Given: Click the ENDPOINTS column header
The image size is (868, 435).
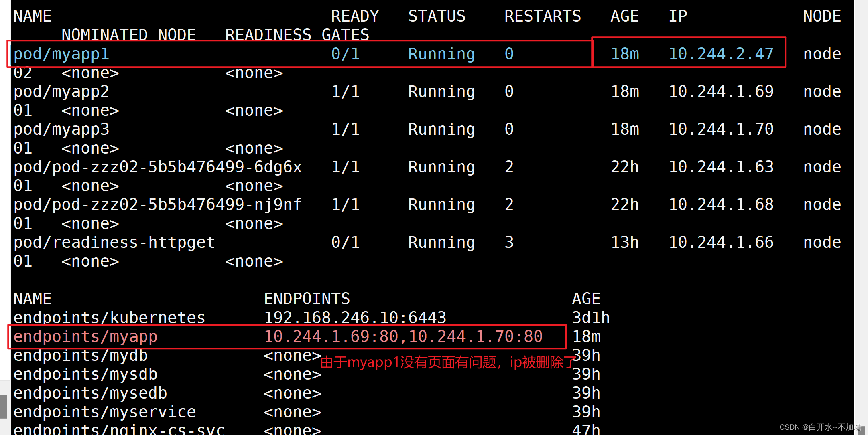Looking at the screenshot, I should [x=307, y=299].
